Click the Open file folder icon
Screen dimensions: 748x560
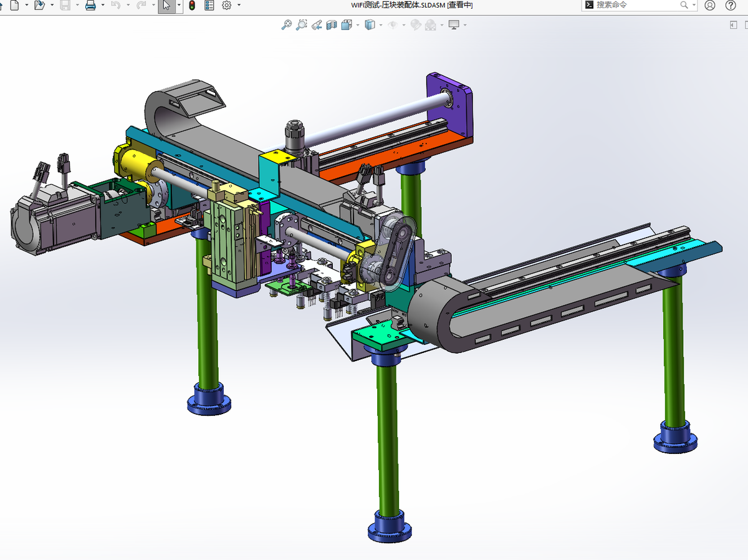point(39,6)
